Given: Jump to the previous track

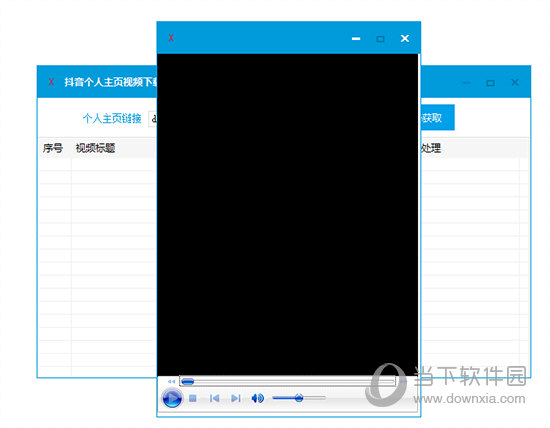Looking at the screenshot, I should tap(214, 398).
